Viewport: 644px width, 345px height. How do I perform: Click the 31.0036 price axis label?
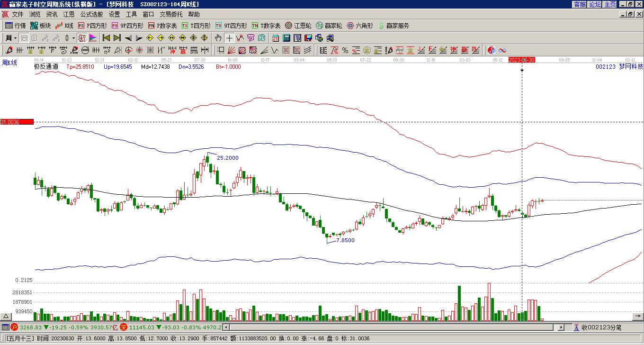(17, 122)
